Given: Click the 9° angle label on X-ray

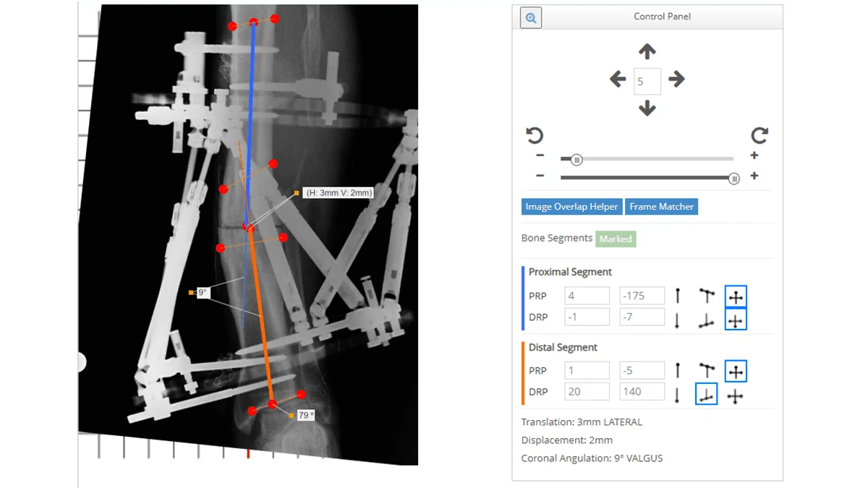Looking at the screenshot, I should (x=203, y=293).
